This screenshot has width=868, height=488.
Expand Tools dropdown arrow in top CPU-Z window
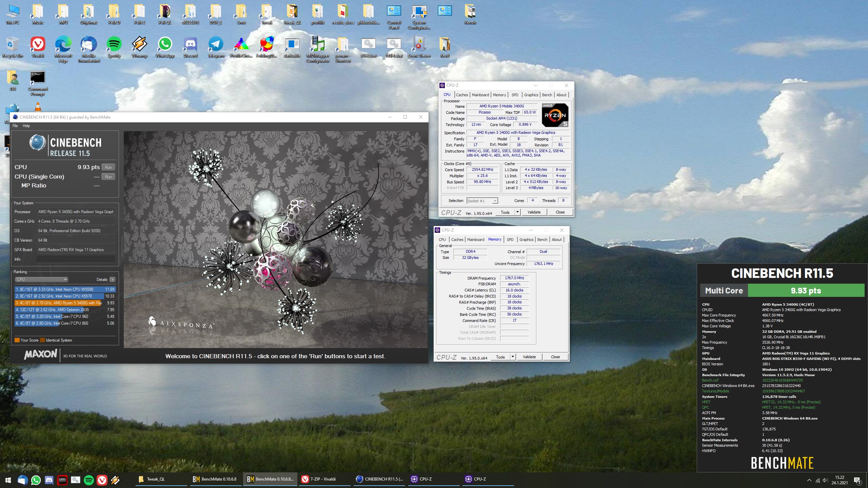517,212
